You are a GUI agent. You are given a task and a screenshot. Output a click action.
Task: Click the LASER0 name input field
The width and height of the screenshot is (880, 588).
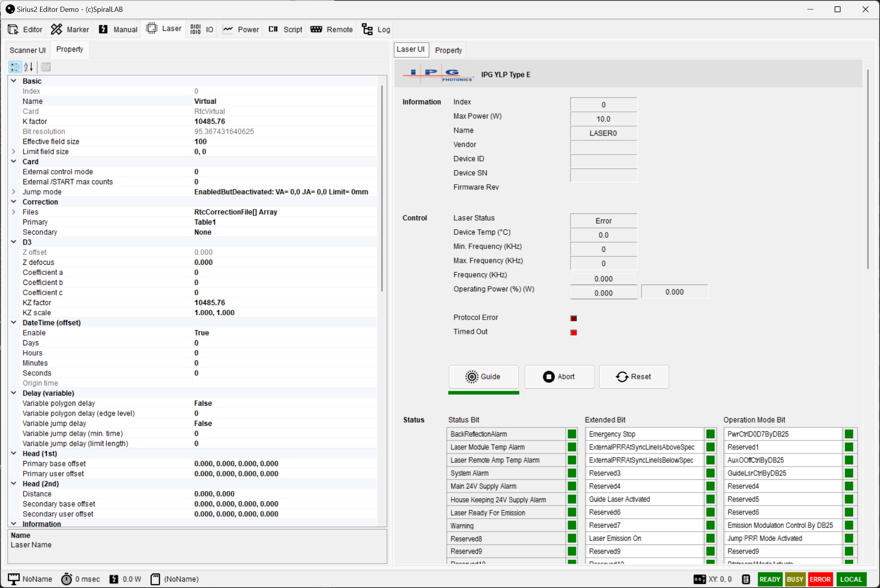coord(603,133)
